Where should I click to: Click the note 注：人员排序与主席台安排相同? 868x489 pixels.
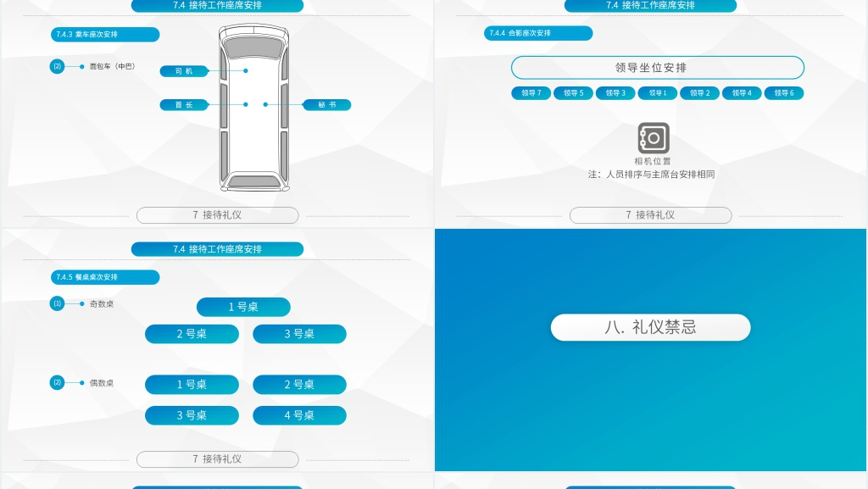pyautogui.click(x=652, y=175)
